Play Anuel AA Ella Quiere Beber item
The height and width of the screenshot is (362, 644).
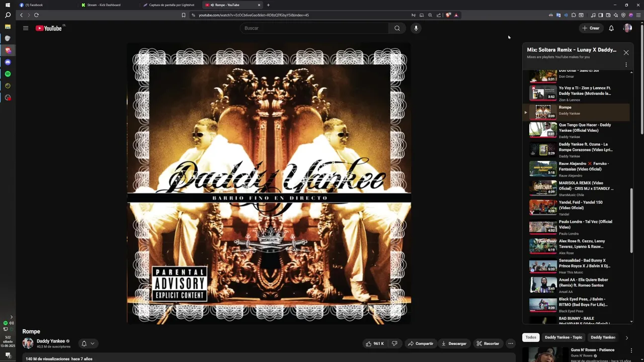pyautogui.click(x=576, y=285)
